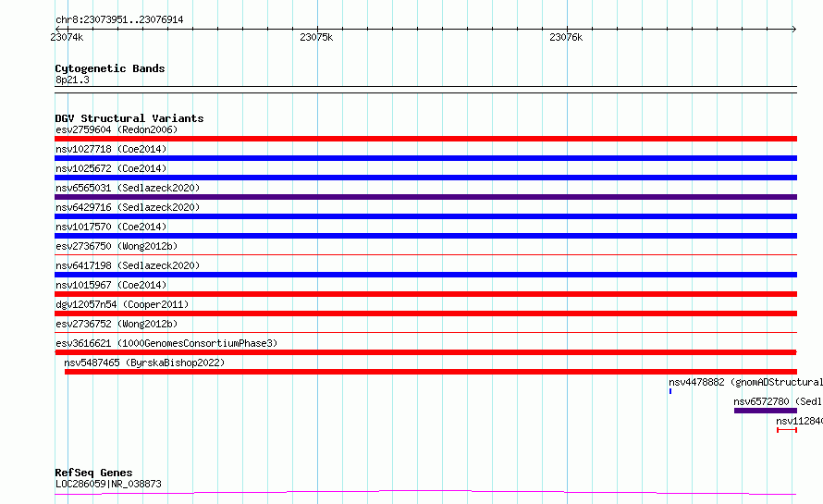Select the nsv1015967 (Coe2014) label

(x=111, y=285)
